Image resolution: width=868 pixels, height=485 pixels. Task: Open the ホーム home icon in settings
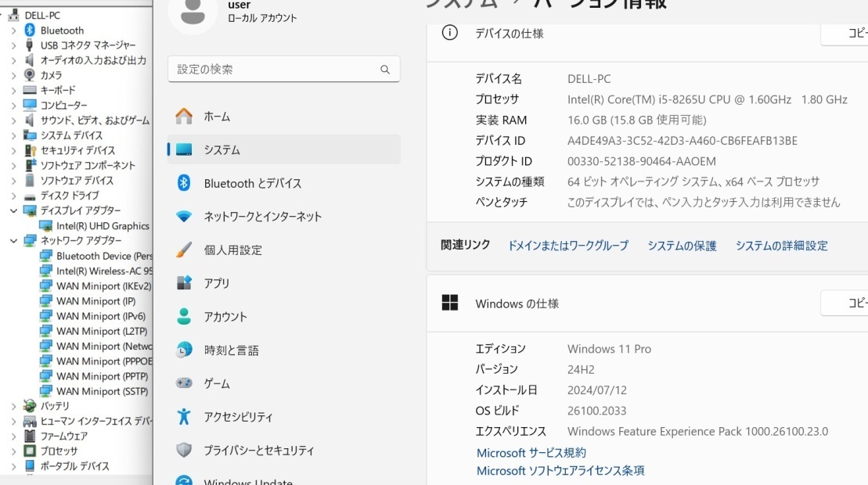184,116
